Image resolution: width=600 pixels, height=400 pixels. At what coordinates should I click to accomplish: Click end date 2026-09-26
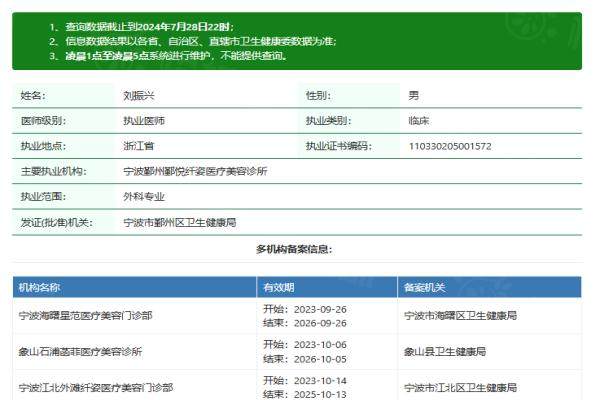(x=320, y=323)
